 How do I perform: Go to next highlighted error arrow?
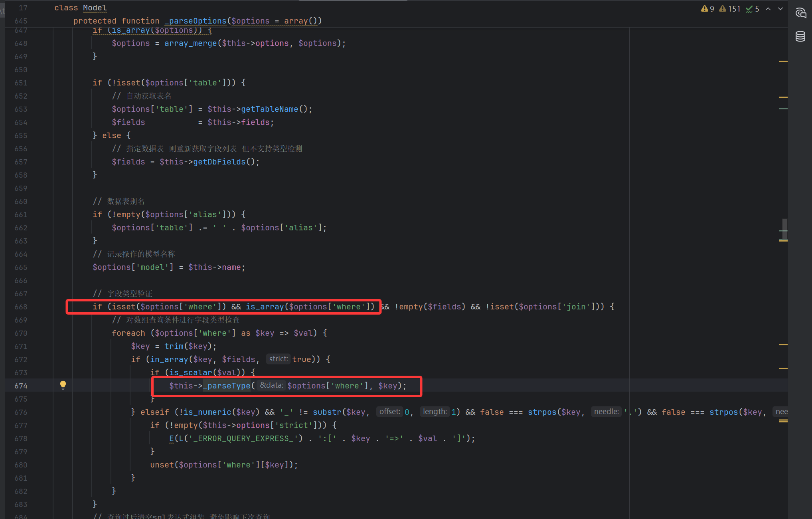click(780, 9)
